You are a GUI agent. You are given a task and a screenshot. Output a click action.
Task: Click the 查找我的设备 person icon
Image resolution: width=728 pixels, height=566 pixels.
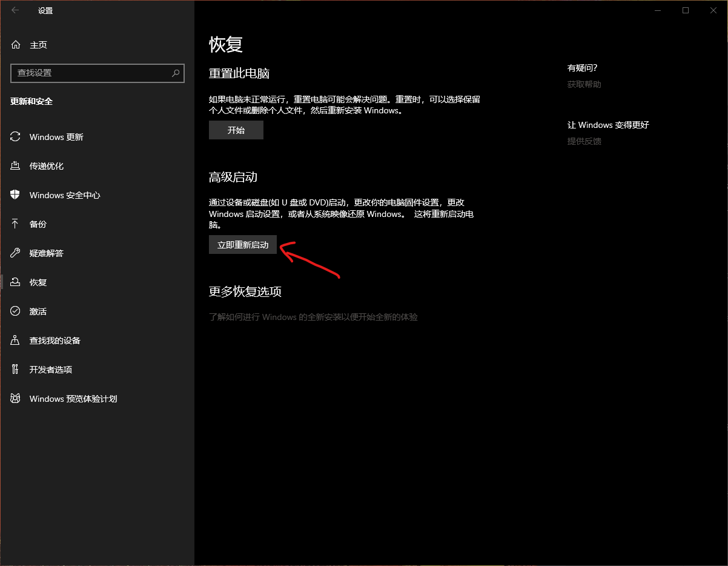coord(16,341)
